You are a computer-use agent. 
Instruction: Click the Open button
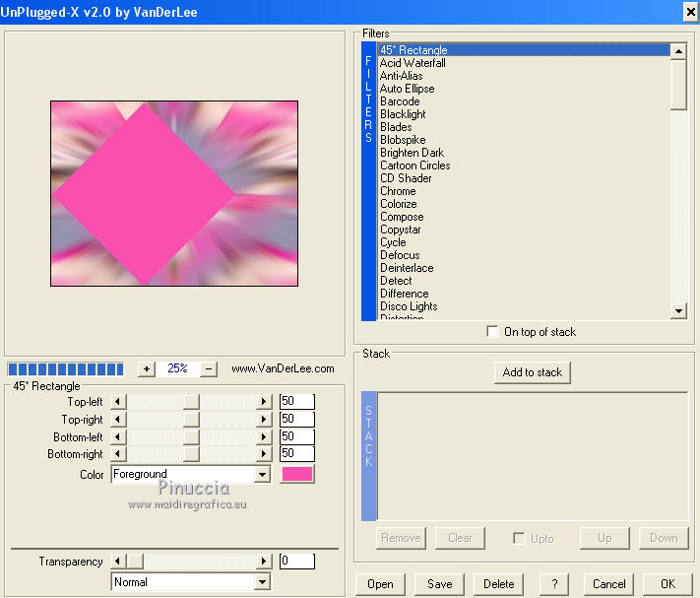pos(380,584)
